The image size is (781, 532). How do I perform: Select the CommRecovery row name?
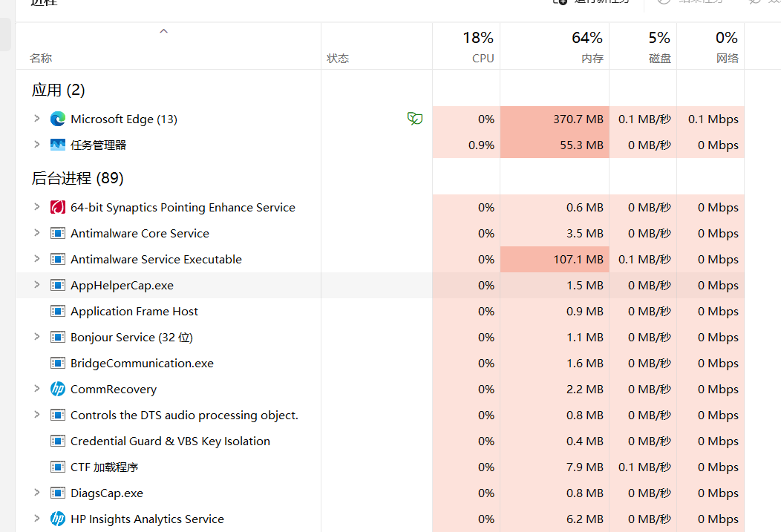(114, 389)
